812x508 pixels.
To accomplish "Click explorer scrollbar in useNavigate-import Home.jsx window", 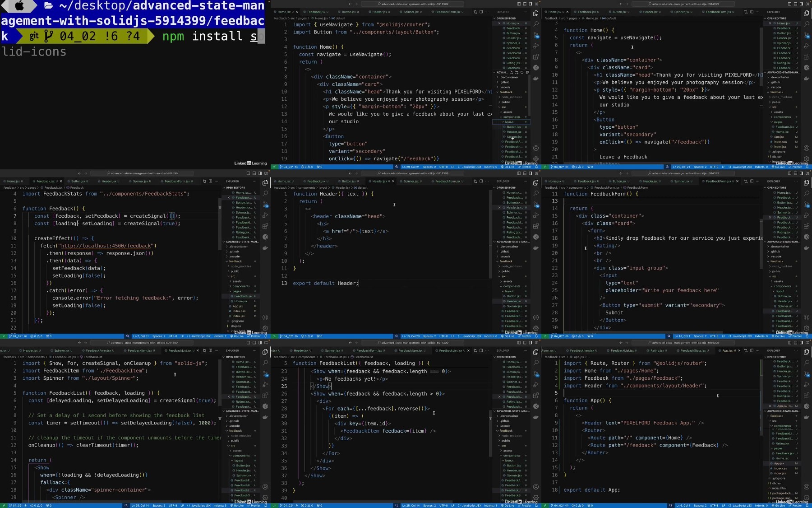I will [x=530, y=95].
